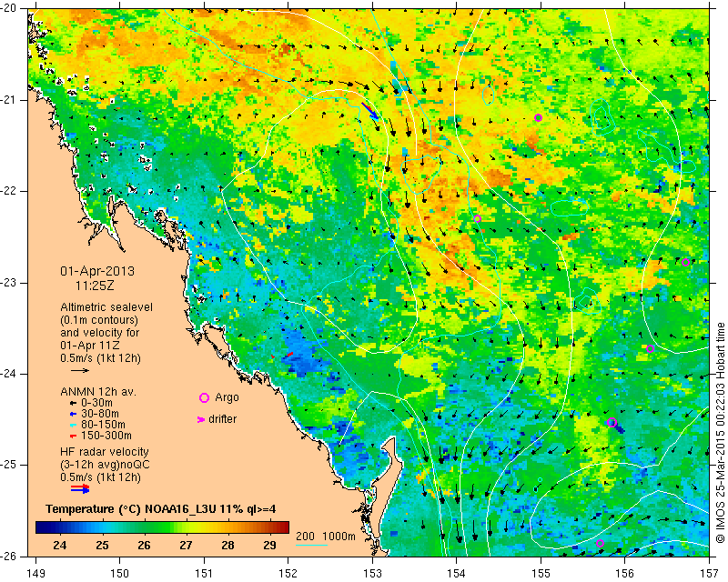Click the magenta drifter symbol in the legend
Screen dimensions: 728x582
(201, 419)
